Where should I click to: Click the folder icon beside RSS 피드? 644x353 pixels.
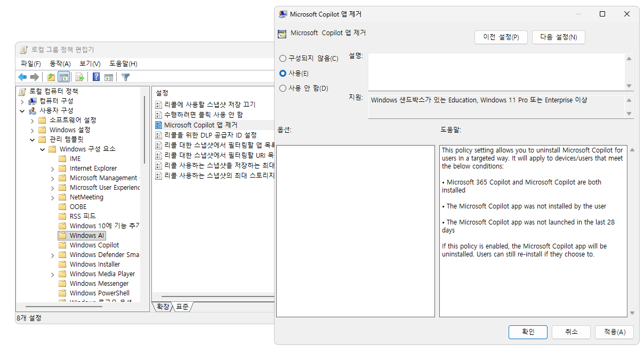[62, 216]
